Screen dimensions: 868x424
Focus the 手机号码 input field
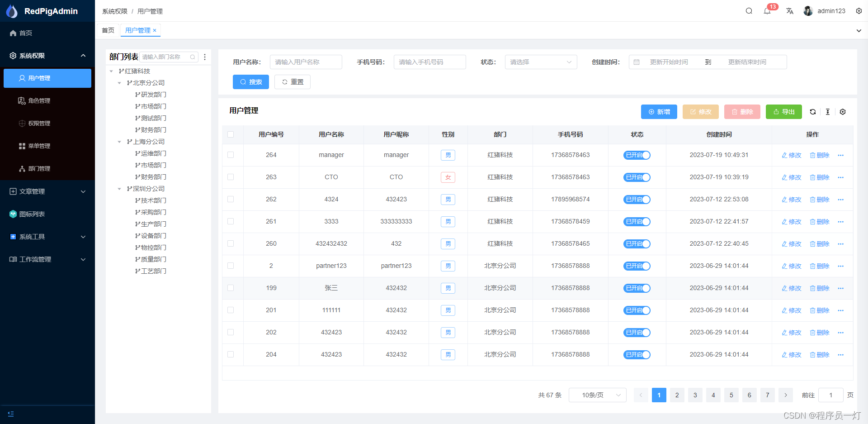click(429, 62)
